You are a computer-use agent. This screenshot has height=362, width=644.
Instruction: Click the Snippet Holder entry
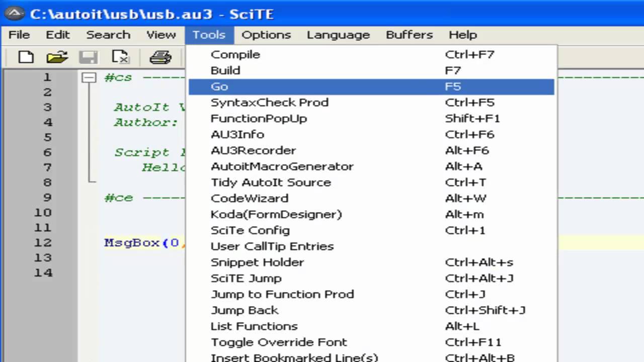pos(257,262)
